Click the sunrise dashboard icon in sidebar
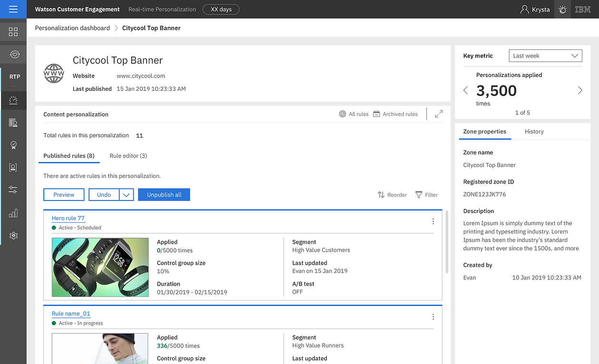 (13, 100)
